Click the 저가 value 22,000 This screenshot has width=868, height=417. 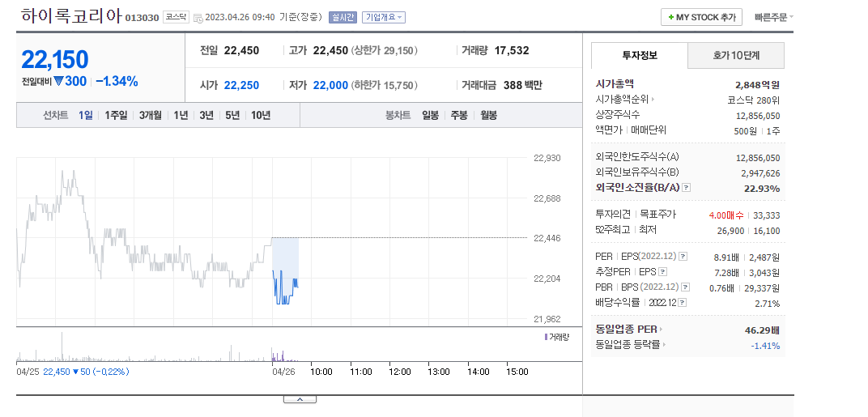(330, 85)
